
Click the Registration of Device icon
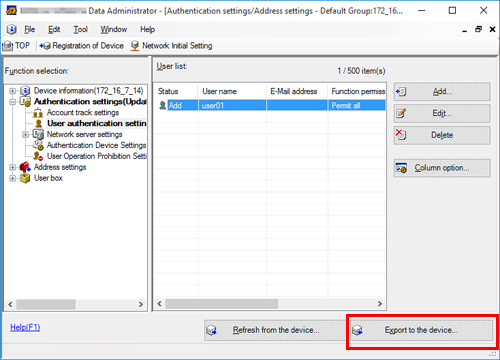[x=45, y=46]
